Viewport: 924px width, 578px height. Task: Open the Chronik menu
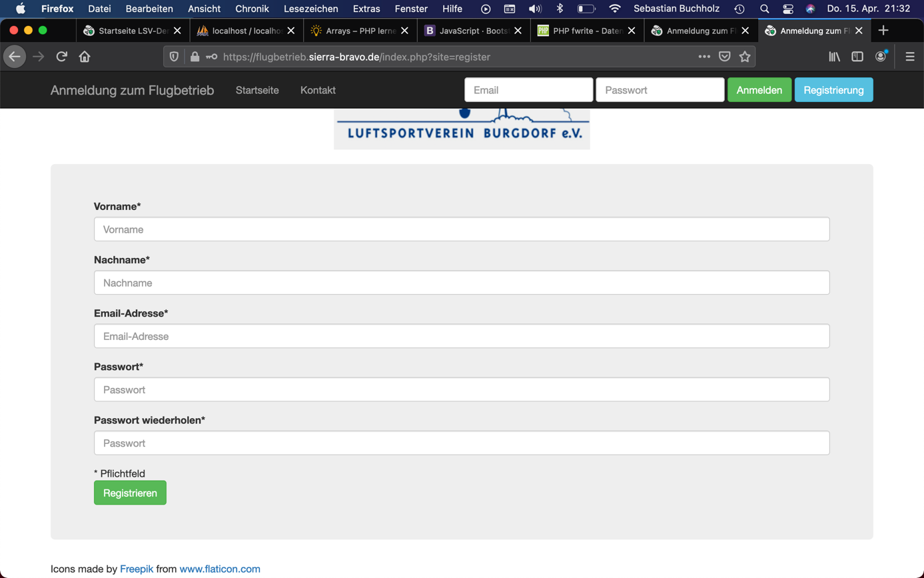252,9
